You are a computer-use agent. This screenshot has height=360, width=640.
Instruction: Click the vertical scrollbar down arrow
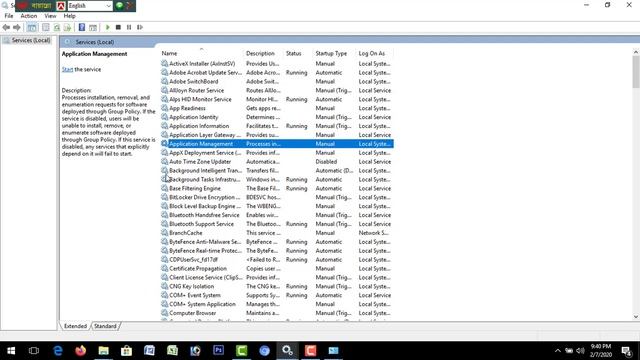pyautogui.click(x=636, y=317)
